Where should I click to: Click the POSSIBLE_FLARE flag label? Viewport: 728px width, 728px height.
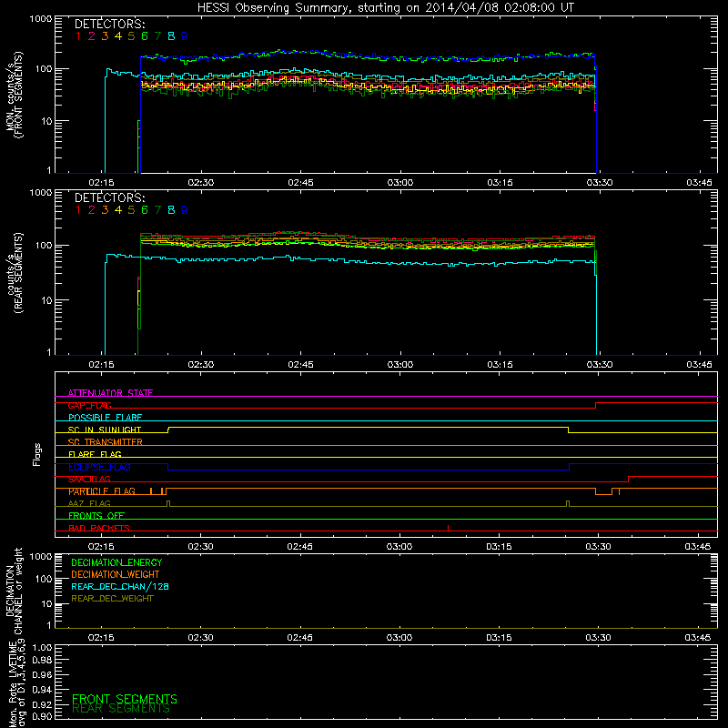(105, 418)
